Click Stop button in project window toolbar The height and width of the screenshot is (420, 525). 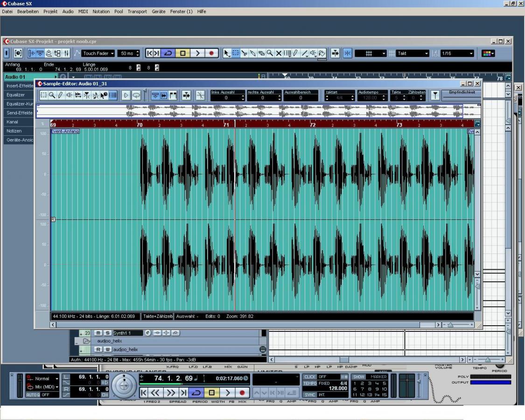tap(183, 53)
